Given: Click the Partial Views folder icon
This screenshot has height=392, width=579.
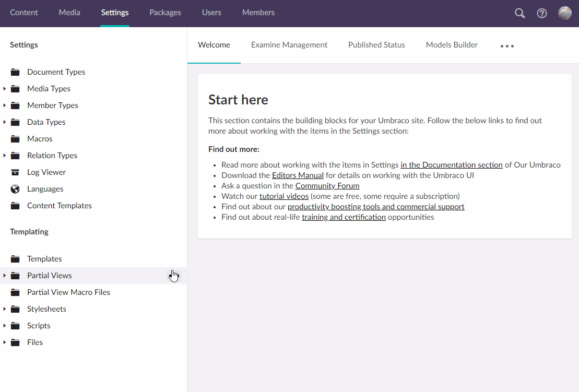Looking at the screenshot, I should click(x=15, y=276).
